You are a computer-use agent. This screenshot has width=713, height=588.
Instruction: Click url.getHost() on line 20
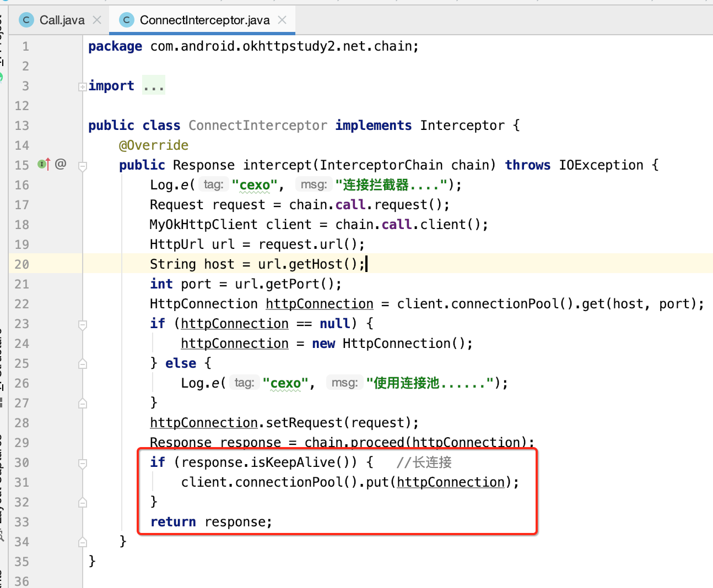coord(307,264)
